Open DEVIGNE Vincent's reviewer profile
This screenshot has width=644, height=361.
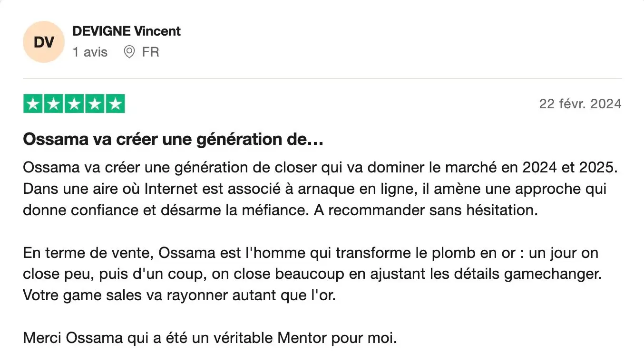126,31
